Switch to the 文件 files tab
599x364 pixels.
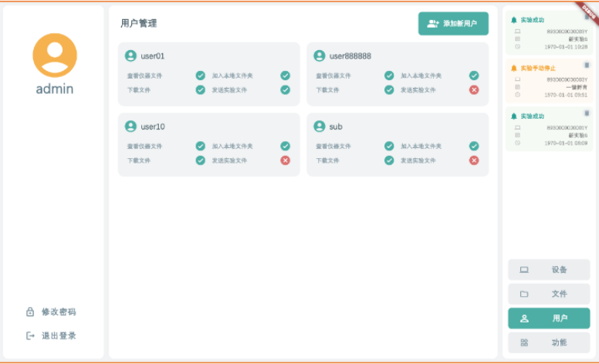(x=549, y=294)
